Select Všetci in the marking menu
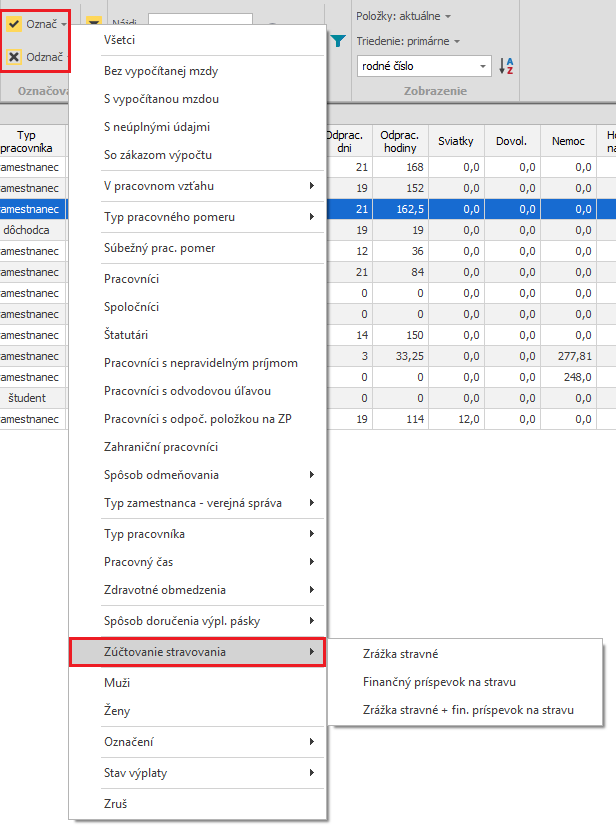 119,40
